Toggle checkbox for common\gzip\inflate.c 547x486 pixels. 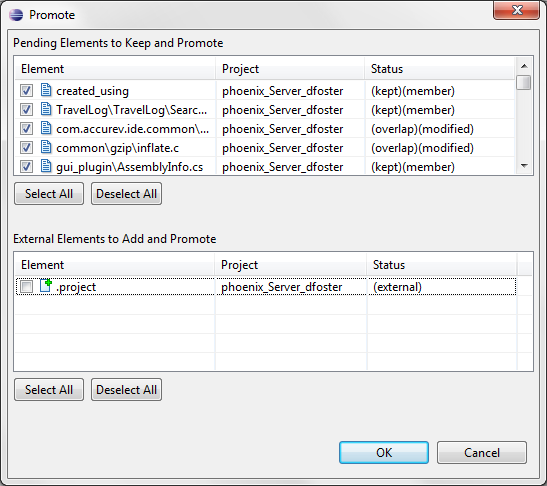27,148
